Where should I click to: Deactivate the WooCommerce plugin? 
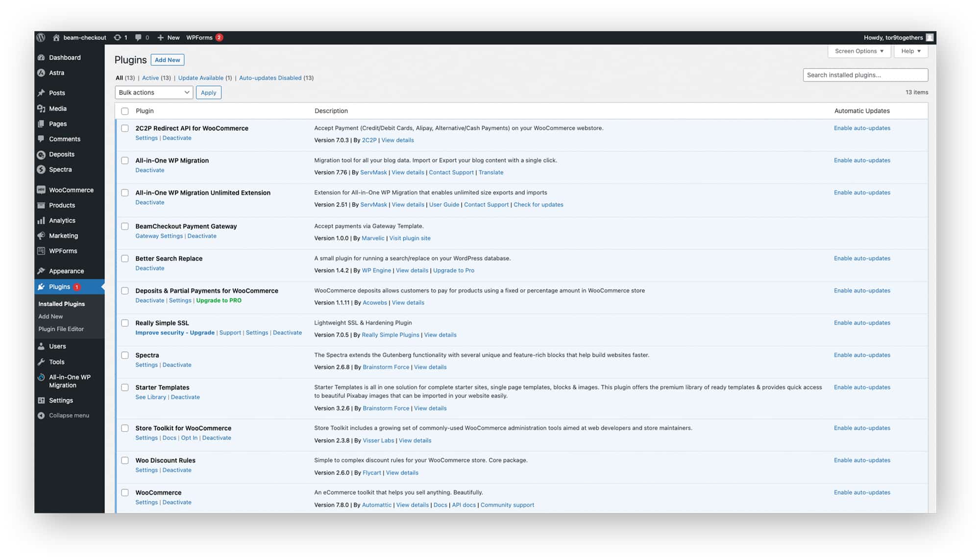click(177, 502)
